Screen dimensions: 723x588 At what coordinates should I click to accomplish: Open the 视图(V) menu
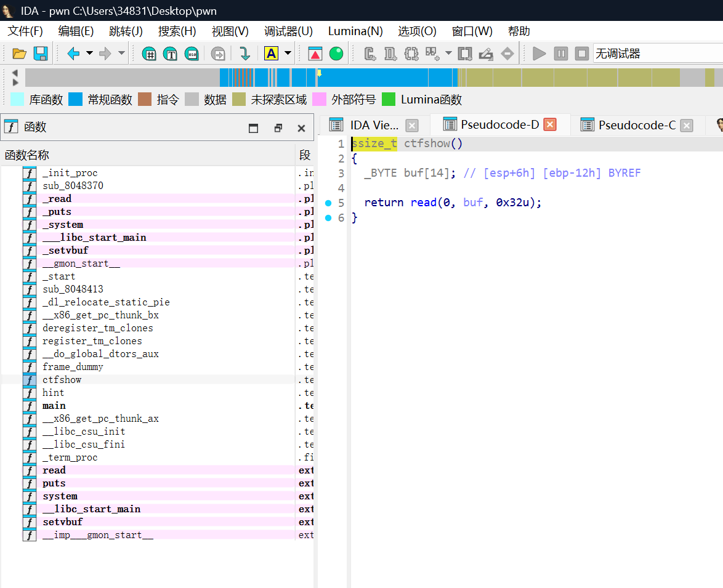[x=230, y=31]
